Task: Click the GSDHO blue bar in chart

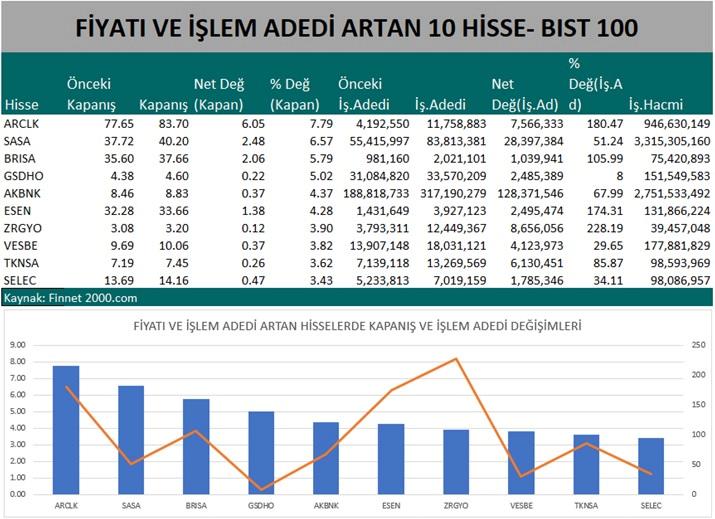Action: (x=261, y=453)
